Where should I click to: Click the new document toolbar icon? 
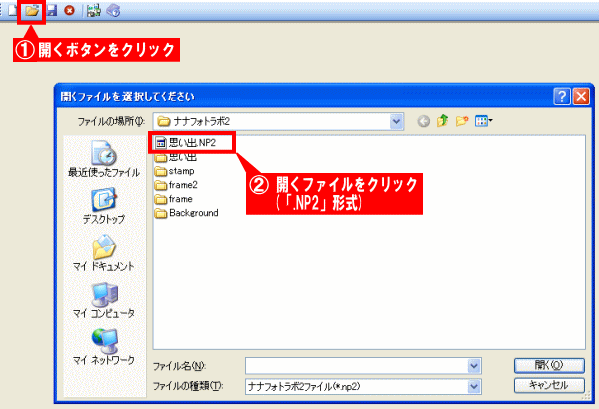[x=13, y=11]
